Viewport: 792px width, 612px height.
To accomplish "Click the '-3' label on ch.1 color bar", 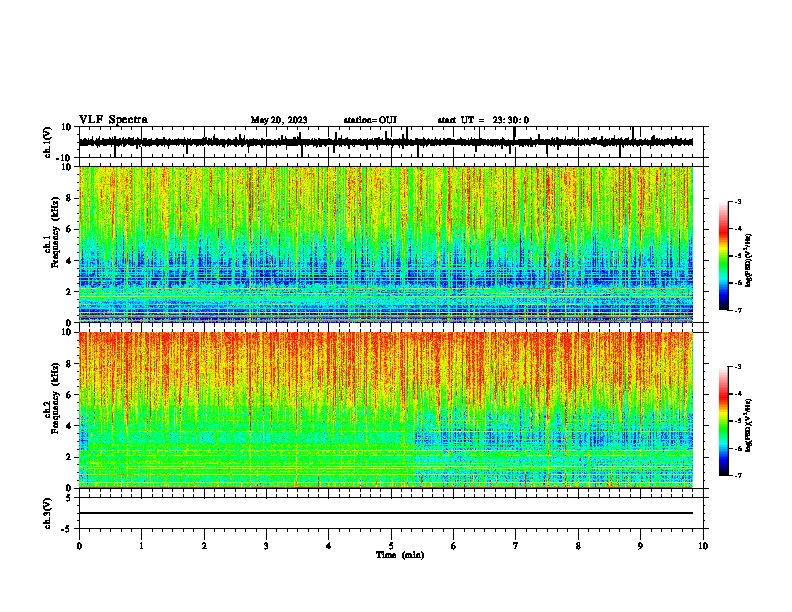I will pos(737,202).
